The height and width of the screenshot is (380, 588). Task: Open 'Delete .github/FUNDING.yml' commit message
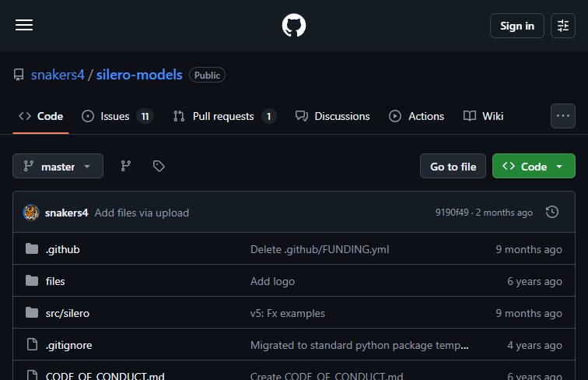tap(320, 249)
